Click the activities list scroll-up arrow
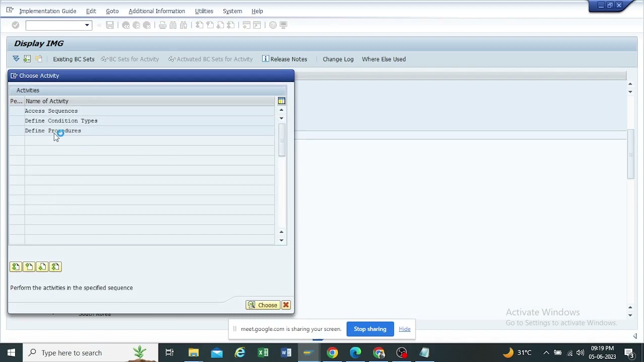644x362 pixels. 281,110
